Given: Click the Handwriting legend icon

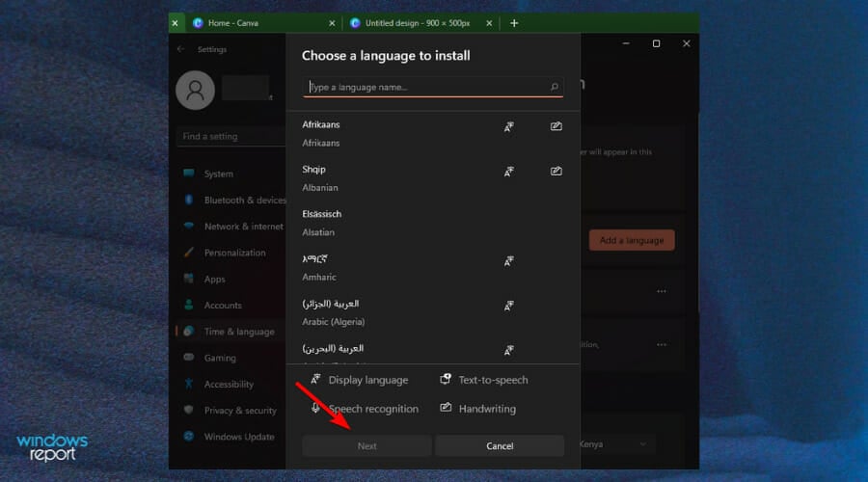Looking at the screenshot, I should 446,408.
